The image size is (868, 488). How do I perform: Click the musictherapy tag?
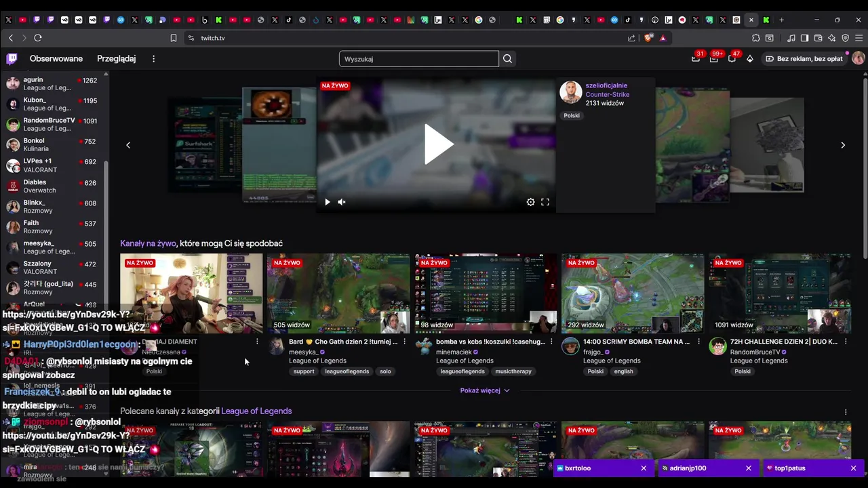513,371
